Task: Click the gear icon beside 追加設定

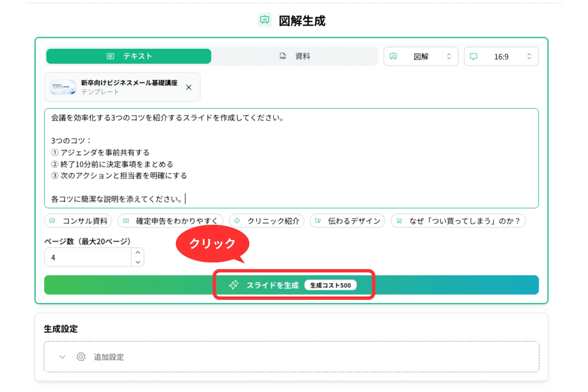Action: [x=81, y=357]
